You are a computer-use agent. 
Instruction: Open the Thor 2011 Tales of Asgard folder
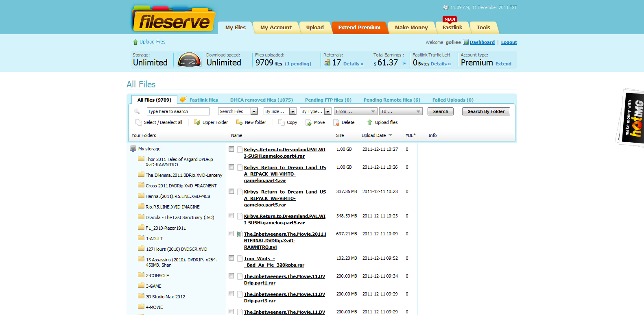(179, 162)
